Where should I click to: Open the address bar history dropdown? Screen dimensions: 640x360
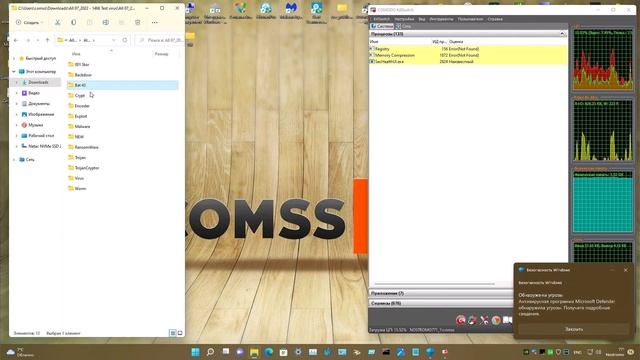tap(113, 40)
